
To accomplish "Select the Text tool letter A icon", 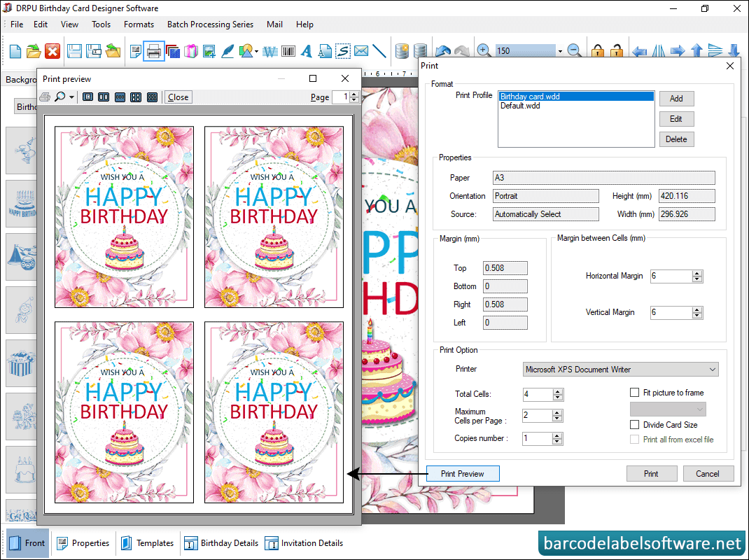I will tap(307, 50).
